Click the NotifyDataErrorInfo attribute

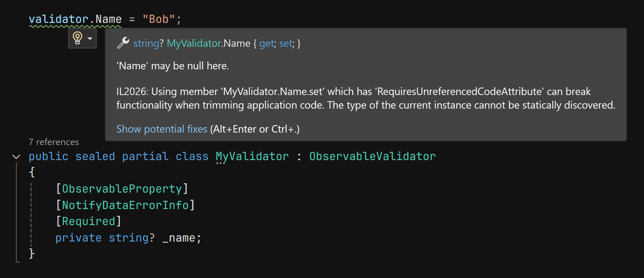tap(125, 205)
